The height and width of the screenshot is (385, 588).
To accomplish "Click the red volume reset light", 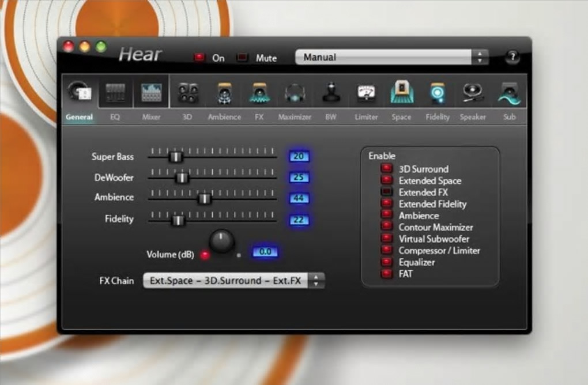I will [x=205, y=255].
